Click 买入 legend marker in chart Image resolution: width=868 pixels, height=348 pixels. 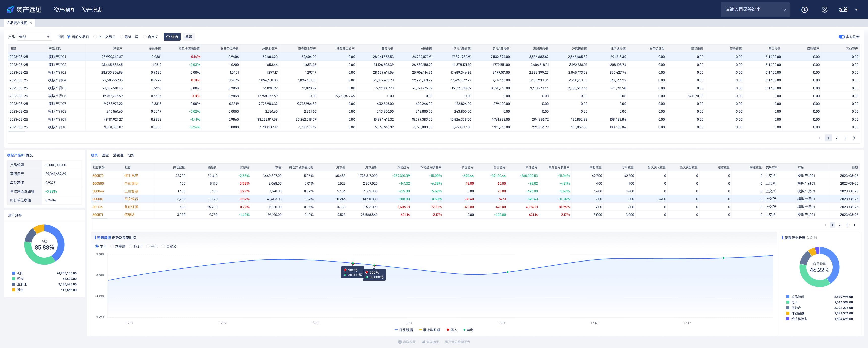coord(447,330)
